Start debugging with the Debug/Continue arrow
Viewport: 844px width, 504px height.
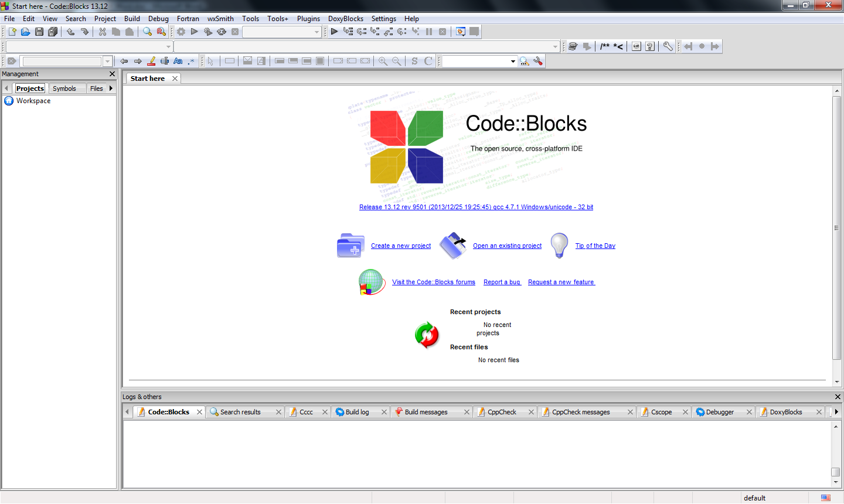point(334,32)
